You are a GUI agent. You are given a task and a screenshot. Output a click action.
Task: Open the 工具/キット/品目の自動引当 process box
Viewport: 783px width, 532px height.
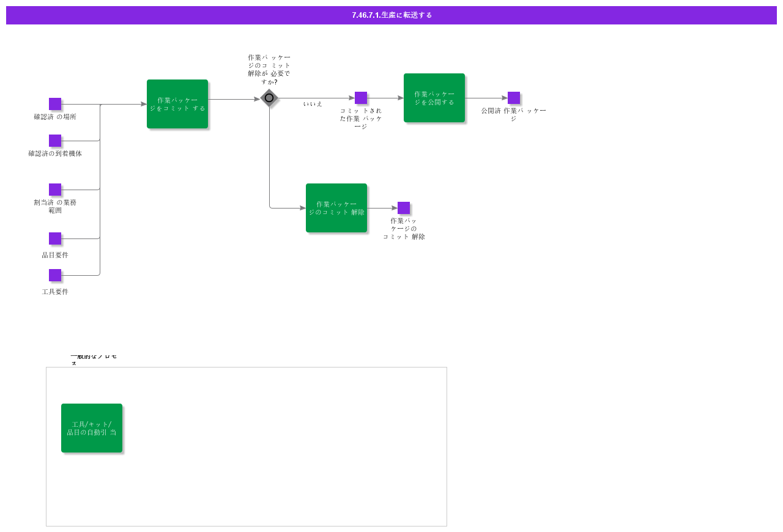tap(92, 428)
